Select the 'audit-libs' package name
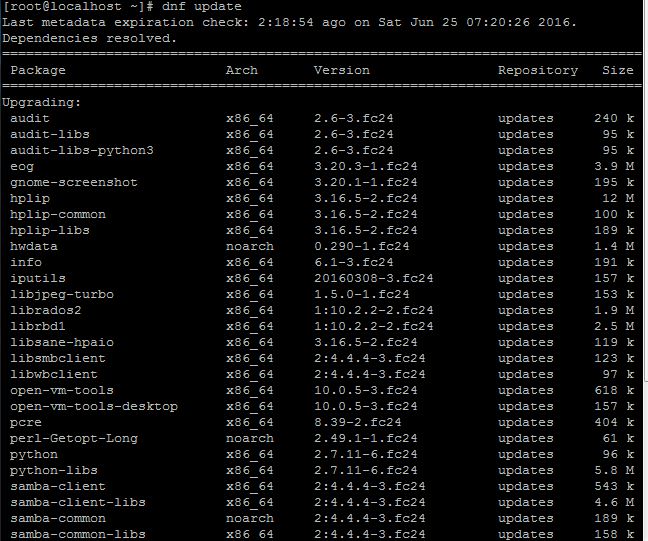648x541 pixels. tap(50, 134)
